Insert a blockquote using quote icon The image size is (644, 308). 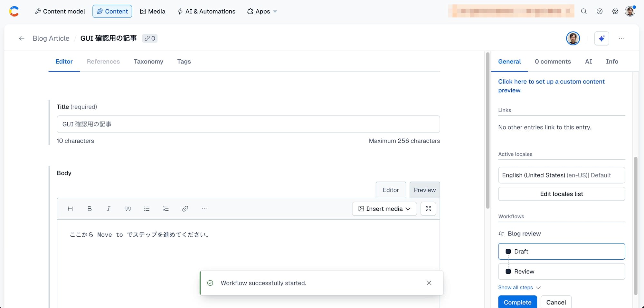coord(128,209)
